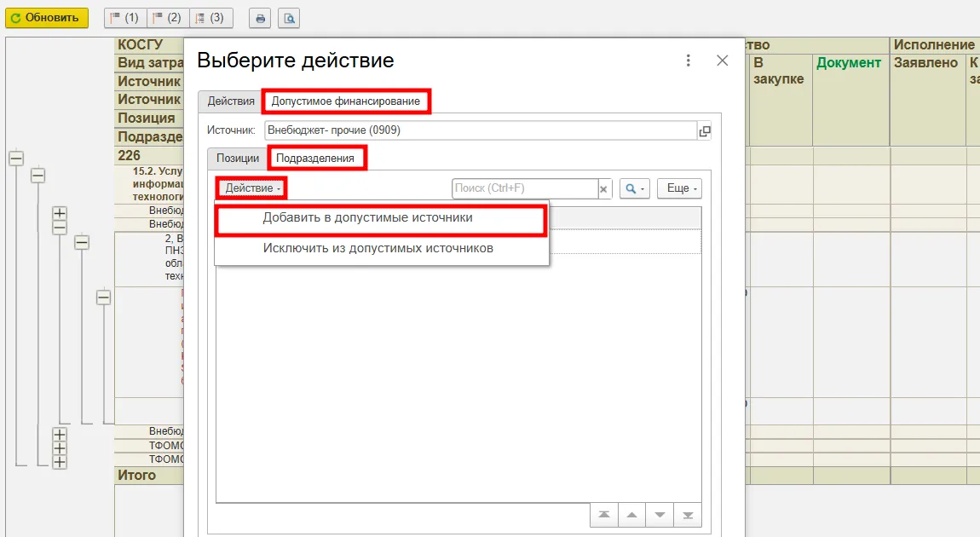Switch to the Позиции tab
980x537 pixels.
[238, 159]
